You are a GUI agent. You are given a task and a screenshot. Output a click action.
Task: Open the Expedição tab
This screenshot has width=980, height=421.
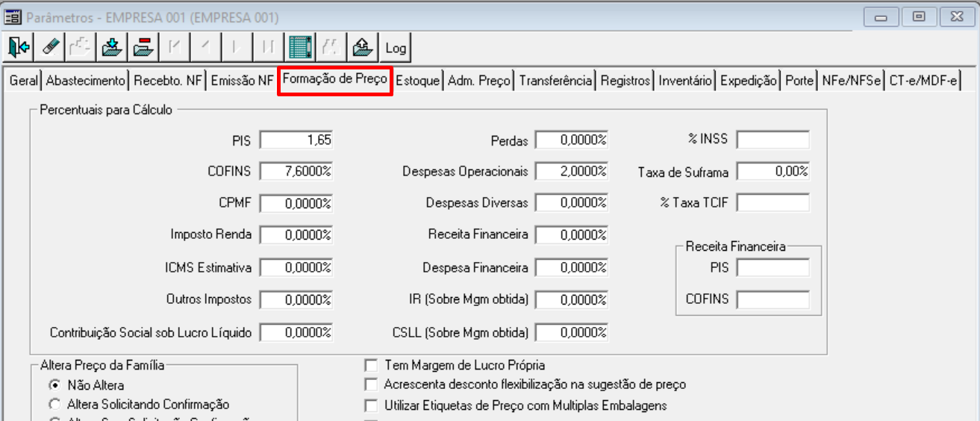[x=749, y=81]
